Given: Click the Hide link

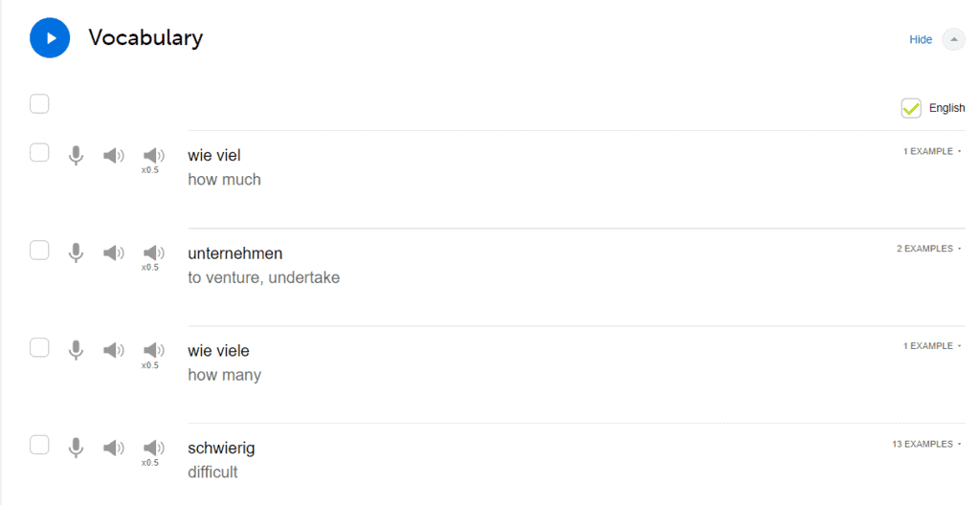Looking at the screenshot, I should (x=921, y=39).
